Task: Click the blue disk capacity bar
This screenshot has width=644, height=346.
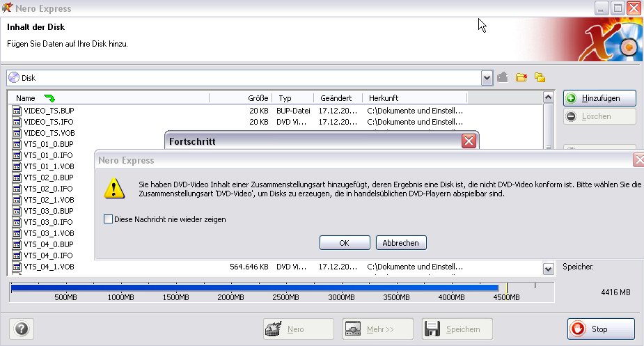Action: [x=255, y=288]
